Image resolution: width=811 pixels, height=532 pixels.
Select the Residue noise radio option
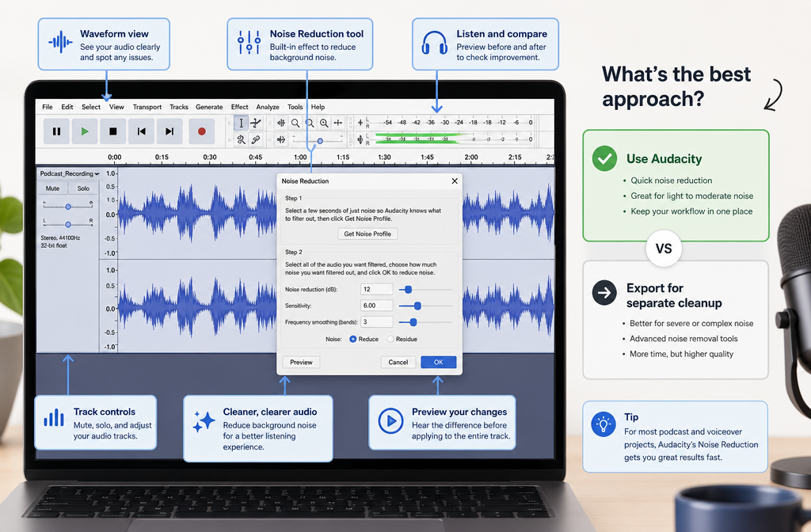coord(402,339)
